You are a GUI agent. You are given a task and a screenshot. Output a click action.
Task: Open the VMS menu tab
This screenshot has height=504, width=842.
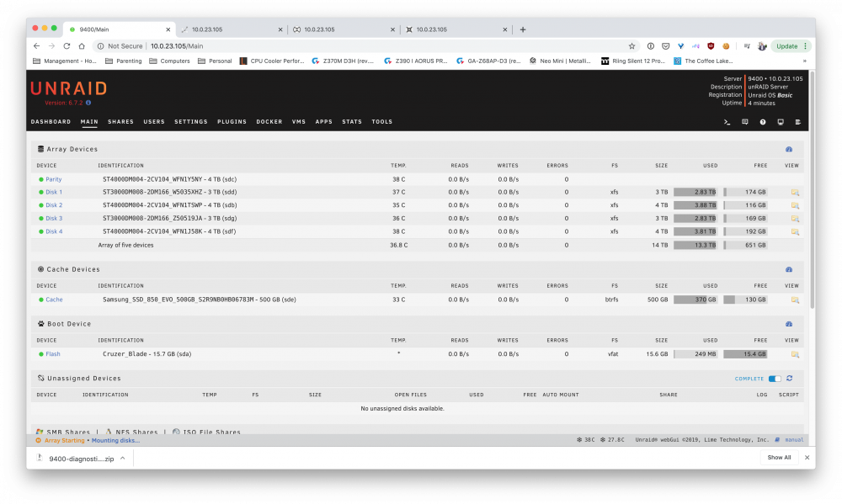299,122
